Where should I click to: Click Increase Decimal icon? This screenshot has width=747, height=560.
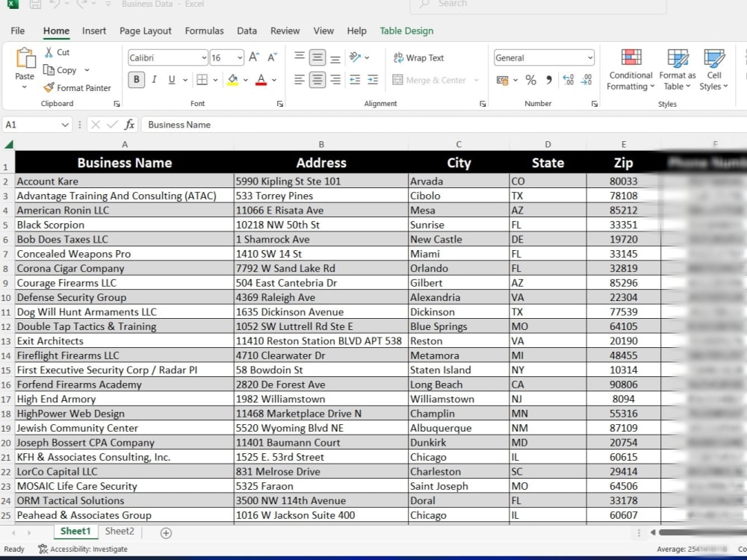(568, 80)
